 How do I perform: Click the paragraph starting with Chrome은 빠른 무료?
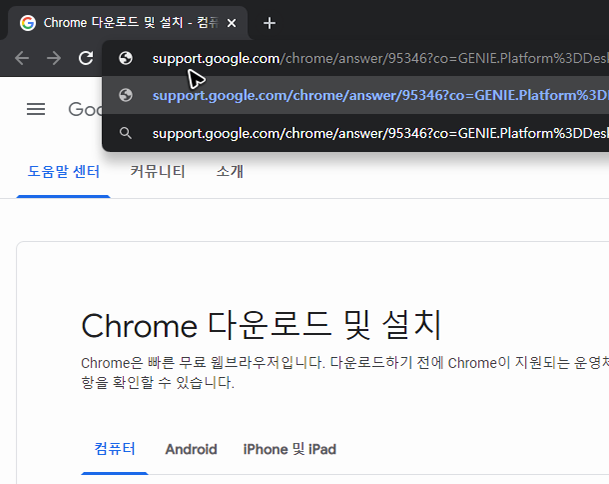[x=345, y=373]
